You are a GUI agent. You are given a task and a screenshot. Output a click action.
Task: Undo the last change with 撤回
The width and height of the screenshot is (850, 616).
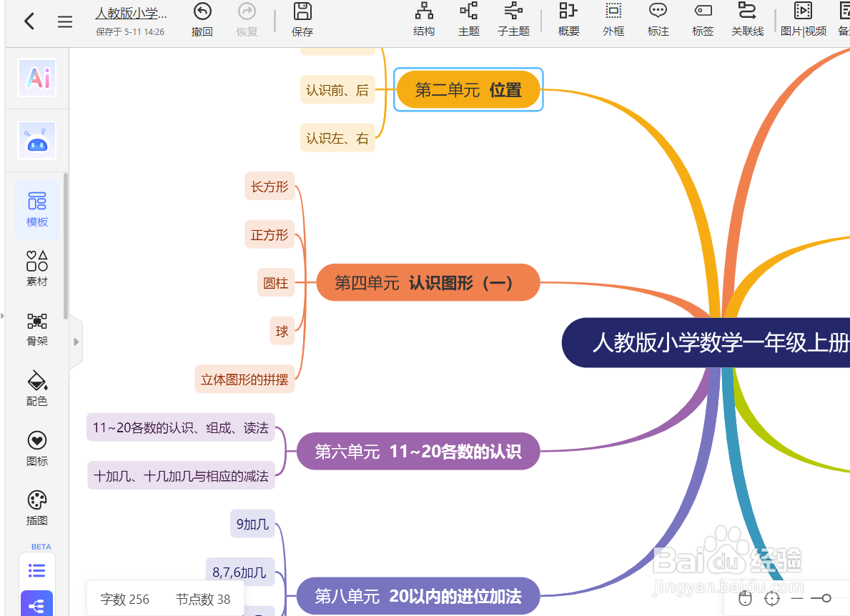pos(202,19)
